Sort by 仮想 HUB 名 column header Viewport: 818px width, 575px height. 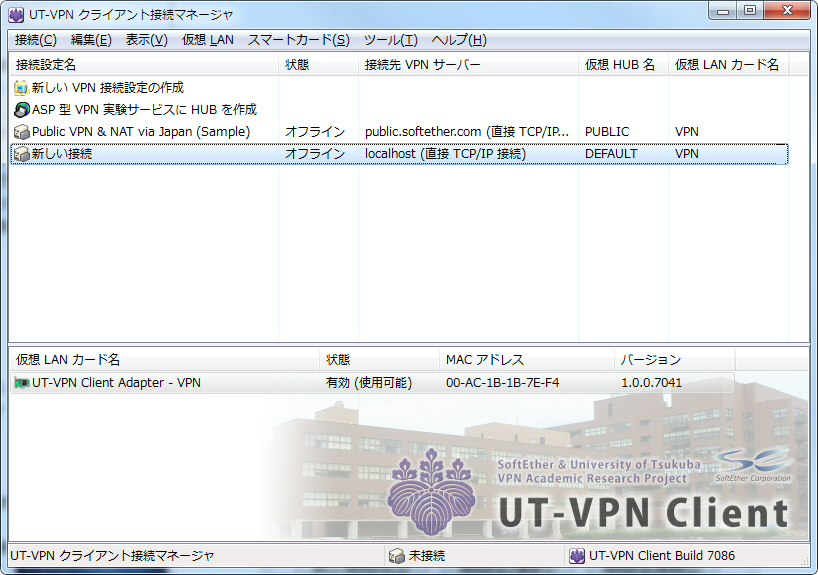pyautogui.click(x=623, y=65)
